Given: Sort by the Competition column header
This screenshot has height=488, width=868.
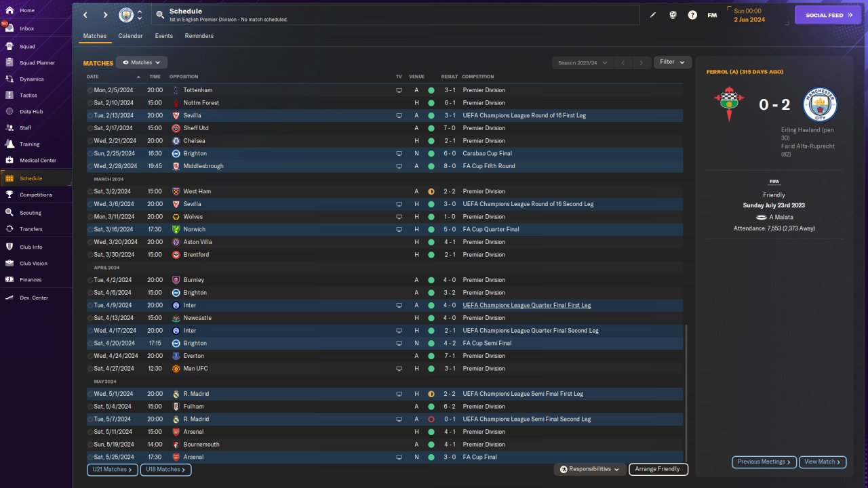Looking at the screenshot, I should [x=478, y=77].
